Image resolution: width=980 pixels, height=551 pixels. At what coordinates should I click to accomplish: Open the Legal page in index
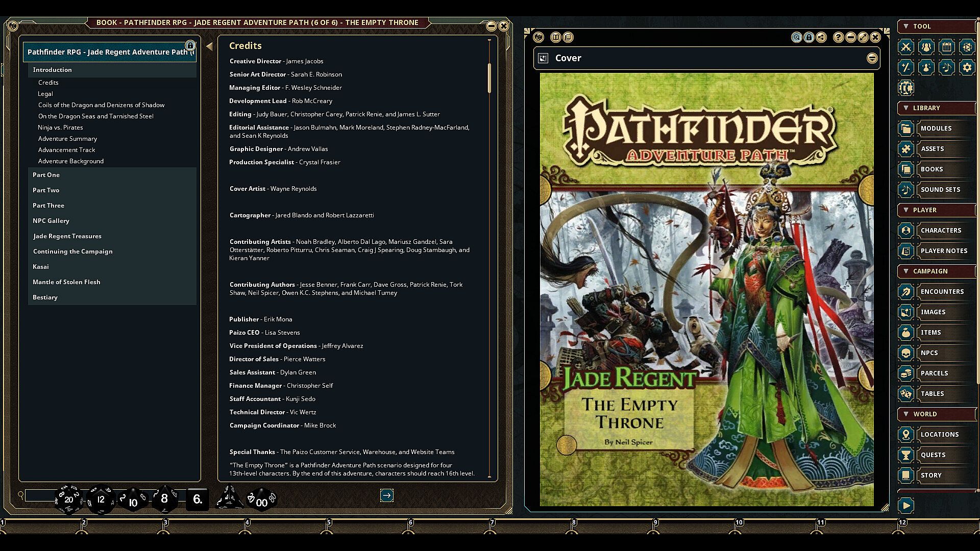45,94
